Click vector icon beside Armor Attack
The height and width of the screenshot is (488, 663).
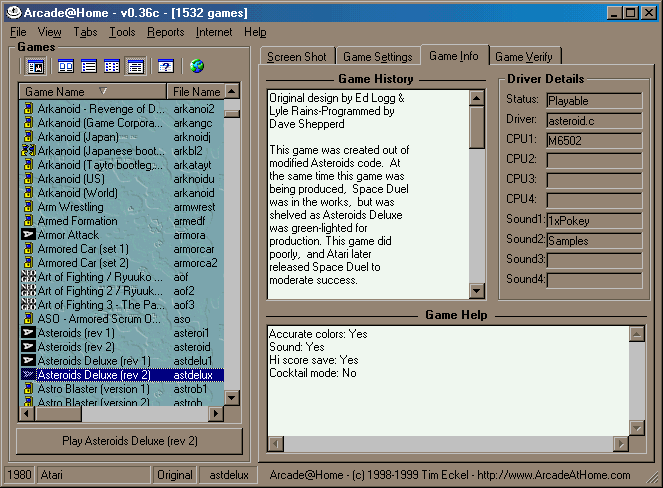pyautogui.click(x=28, y=234)
